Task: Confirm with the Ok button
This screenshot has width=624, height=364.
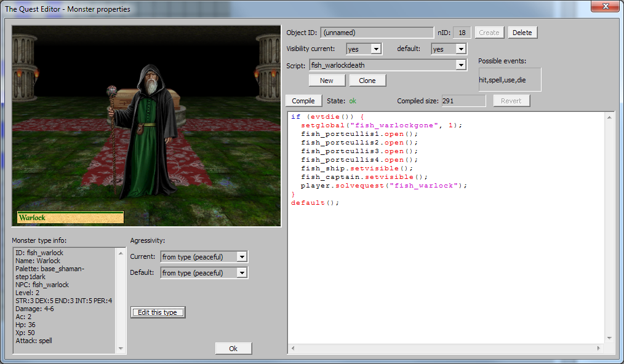Action: tap(234, 349)
